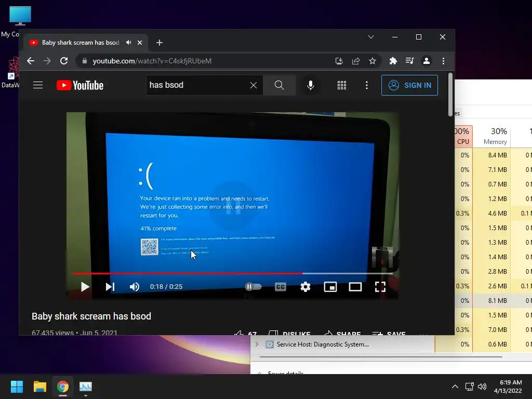
Task: Open File Explorer from the taskbar
Action: [x=39, y=387]
